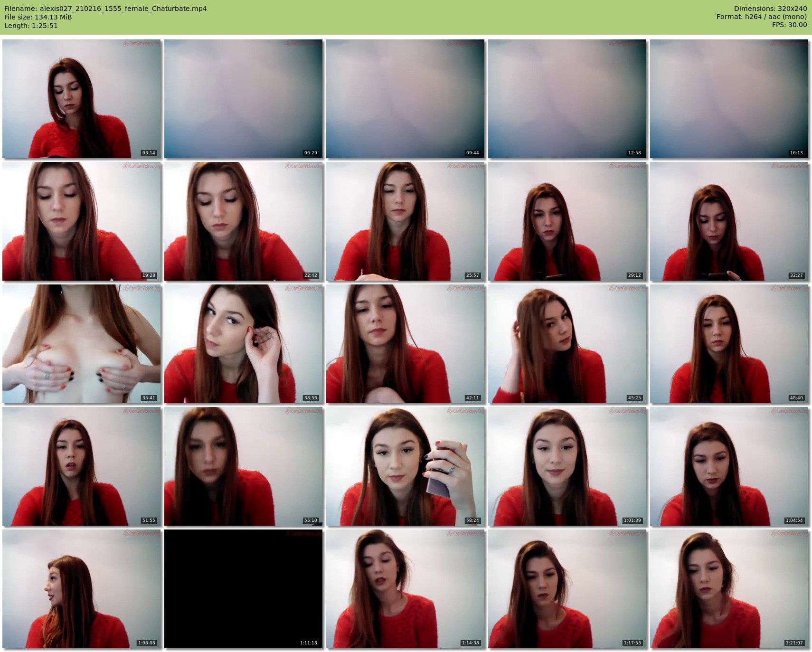
Task: Open the thumbnail at 1:04:54
Action: [x=729, y=466]
